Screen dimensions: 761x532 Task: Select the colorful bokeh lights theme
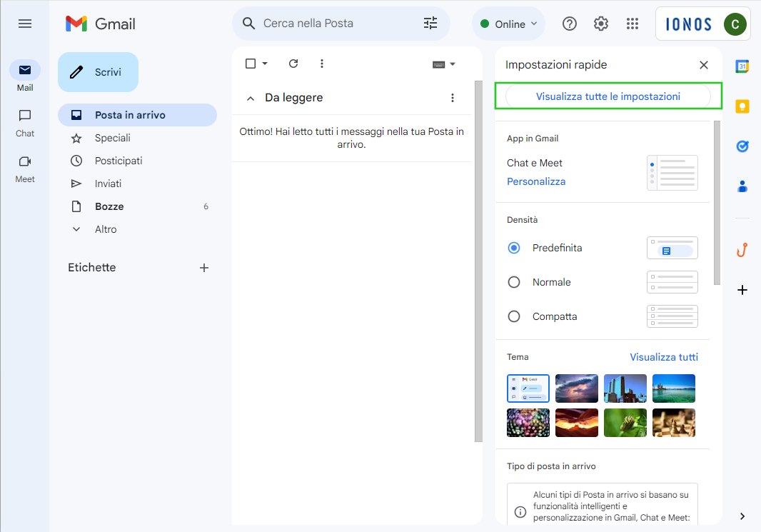528,423
